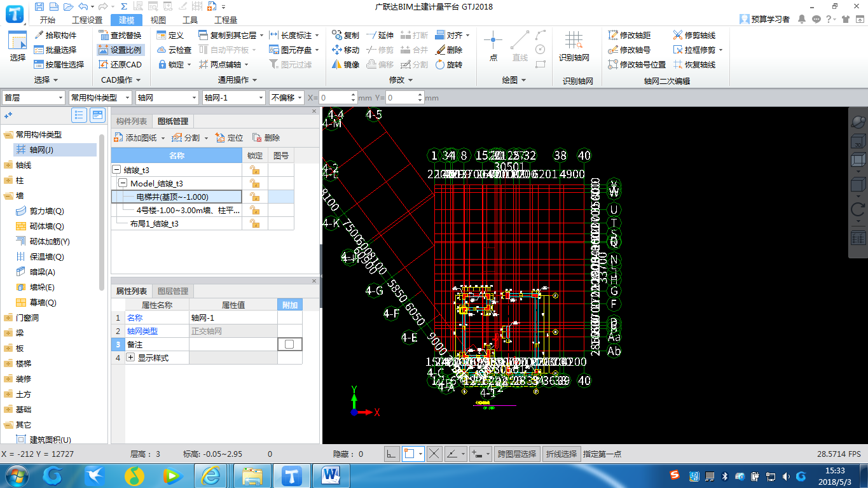
Task: Toggle the 备注 附加 checkbox
Action: coord(289,344)
